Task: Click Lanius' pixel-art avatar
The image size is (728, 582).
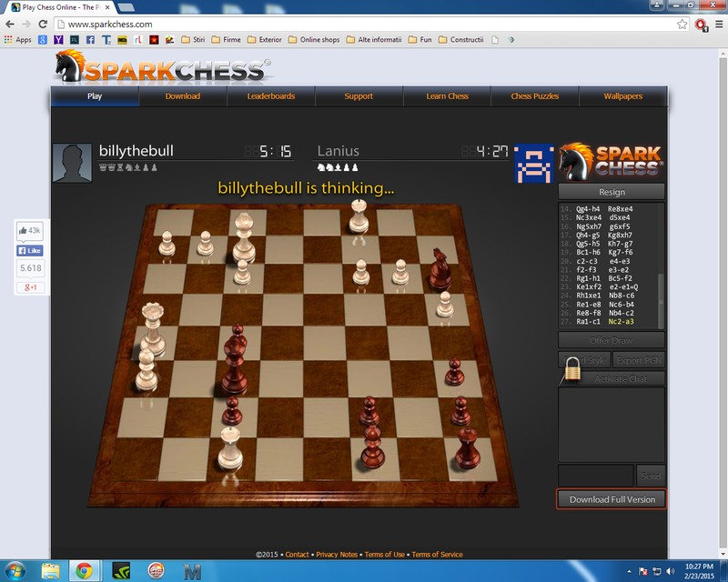Action: pyautogui.click(x=534, y=164)
